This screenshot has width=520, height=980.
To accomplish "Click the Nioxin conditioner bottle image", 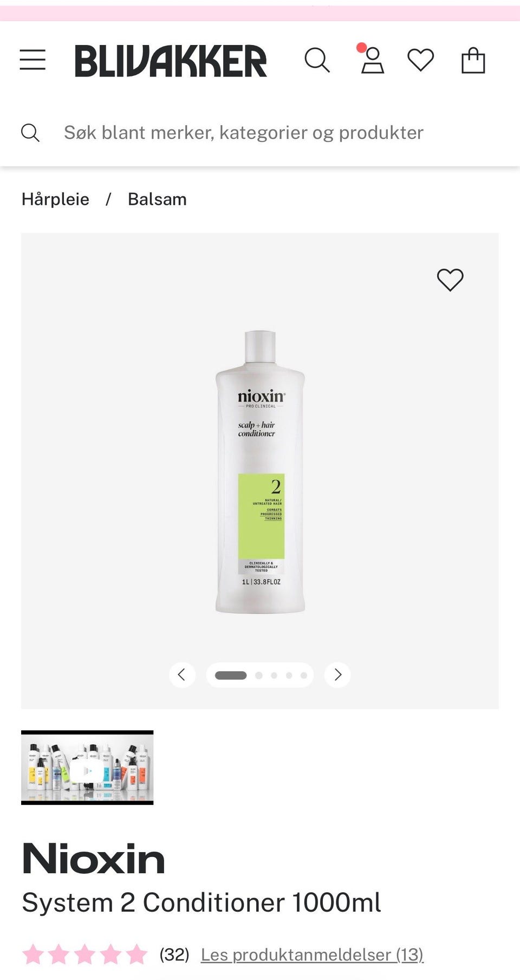I will (x=260, y=471).
